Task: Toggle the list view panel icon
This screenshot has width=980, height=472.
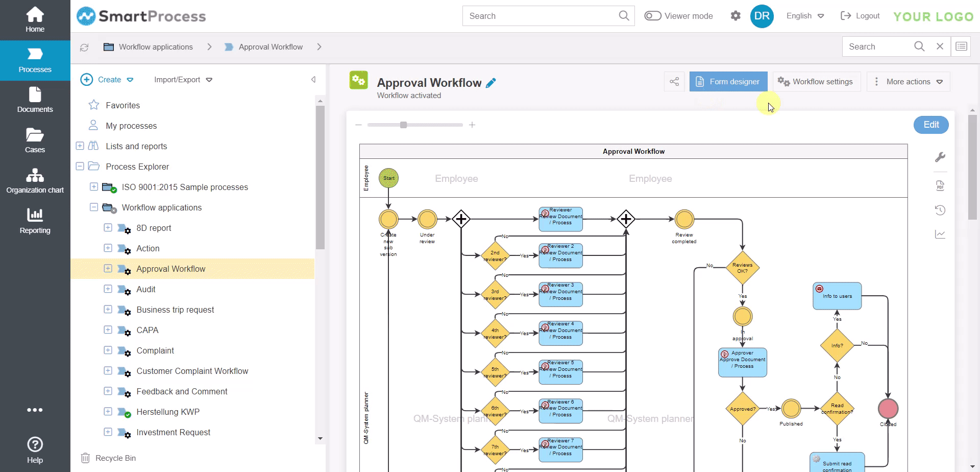Action: pyautogui.click(x=961, y=46)
